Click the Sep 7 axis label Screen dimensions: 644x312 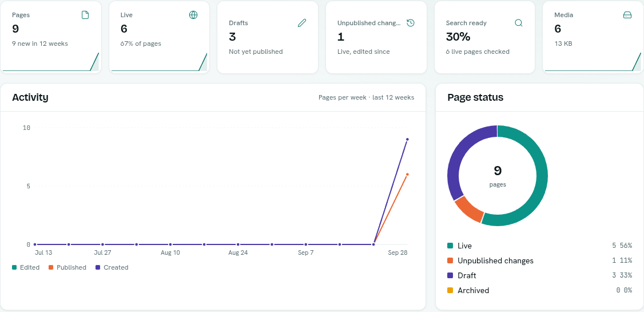pyautogui.click(x=305, y=253)
